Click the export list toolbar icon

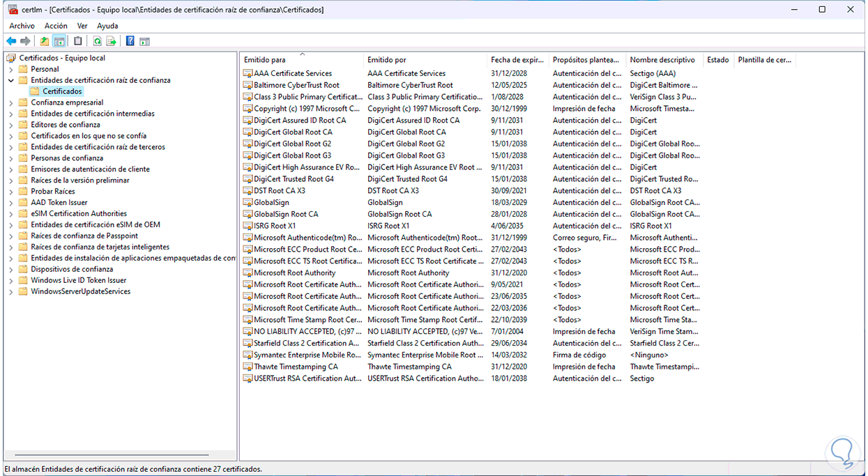[111, 41]
